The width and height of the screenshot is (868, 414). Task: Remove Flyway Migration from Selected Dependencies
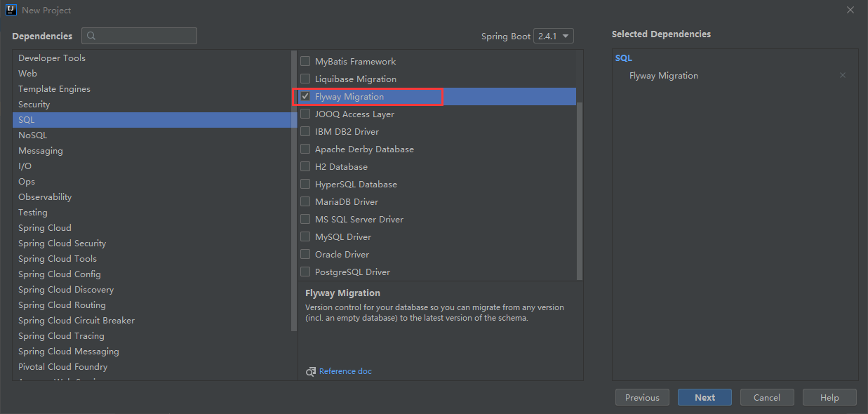843,75
